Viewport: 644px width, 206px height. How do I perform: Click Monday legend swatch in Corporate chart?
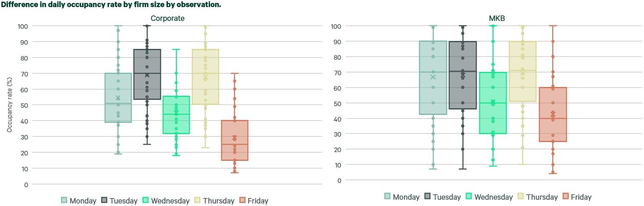[64, 201]
